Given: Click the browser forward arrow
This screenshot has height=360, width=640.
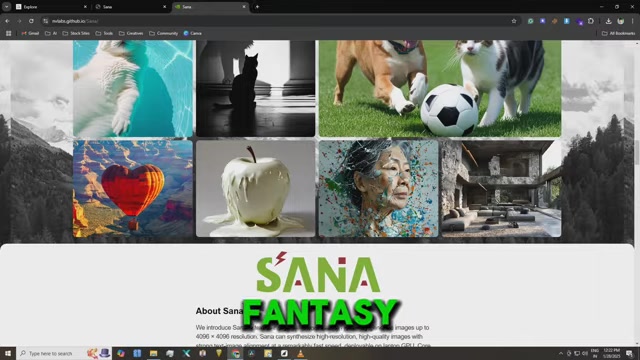Looking at the screenshot, I should click(19, 21).
